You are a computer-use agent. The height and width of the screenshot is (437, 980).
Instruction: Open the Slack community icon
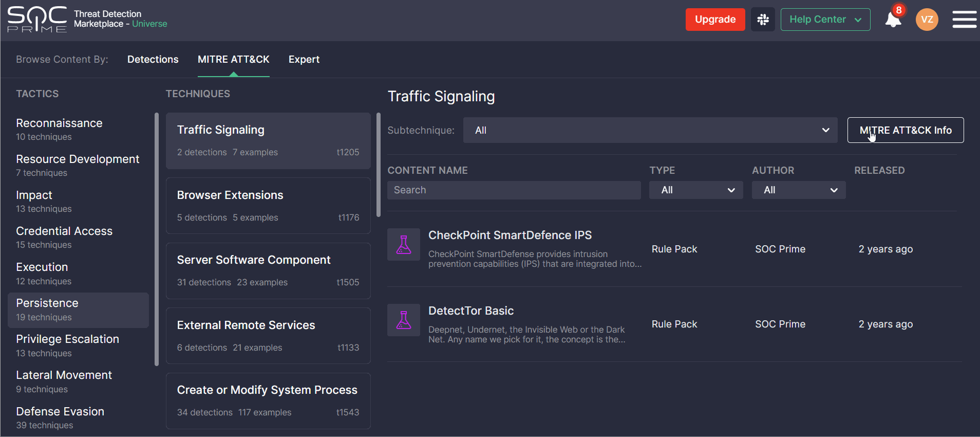(763, 20)
